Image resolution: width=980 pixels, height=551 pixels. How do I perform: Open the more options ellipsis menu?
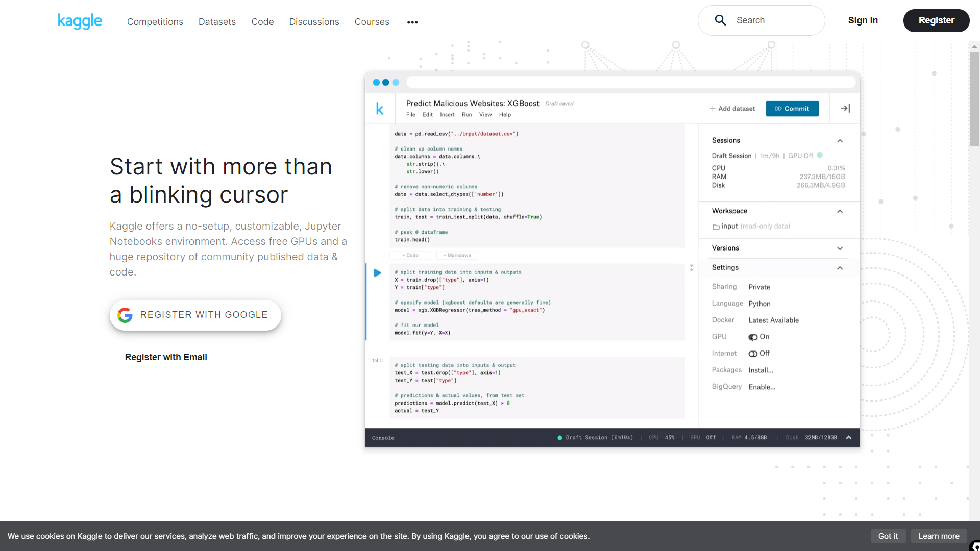pyautogui.click(x=412, y=22)
